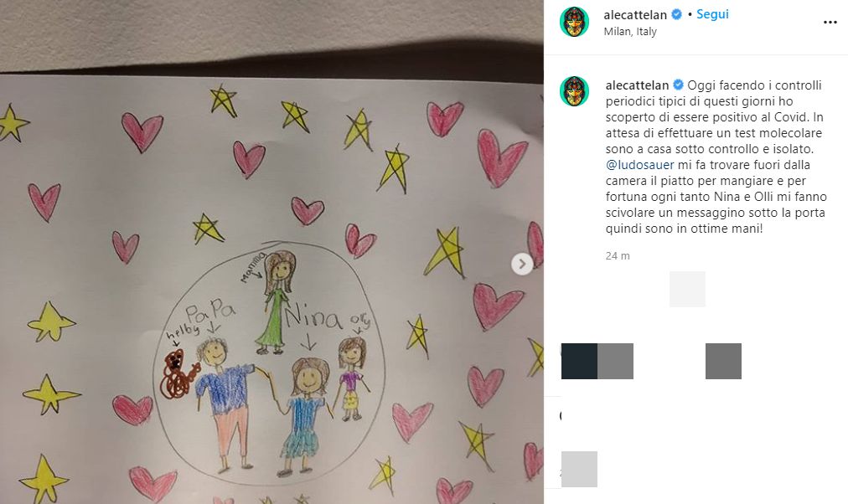The height and width of the screenshot is (504, 848).
Task: Click the standalone dark gray square
Action: (x=724, y=362)
